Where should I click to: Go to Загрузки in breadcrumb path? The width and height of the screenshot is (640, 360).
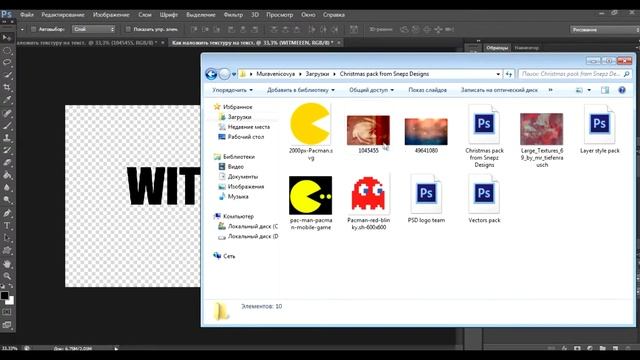pyautogui.click(x=317, y=74)
